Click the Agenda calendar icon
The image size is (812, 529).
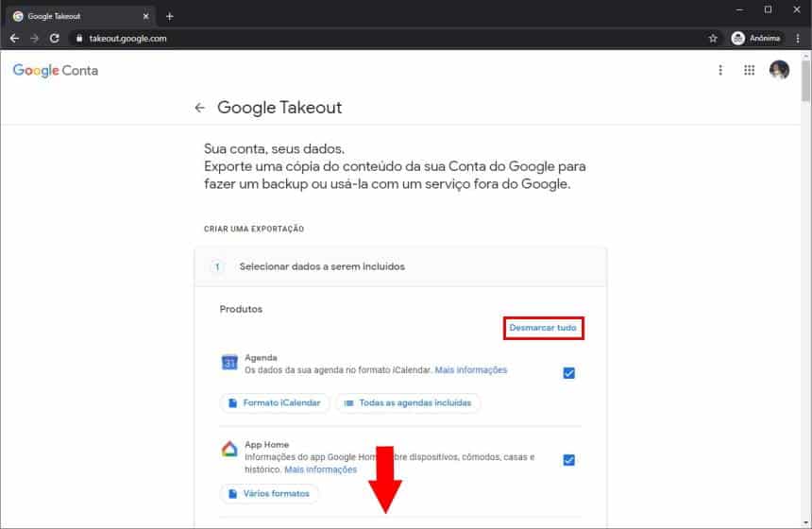coord(229,363)
